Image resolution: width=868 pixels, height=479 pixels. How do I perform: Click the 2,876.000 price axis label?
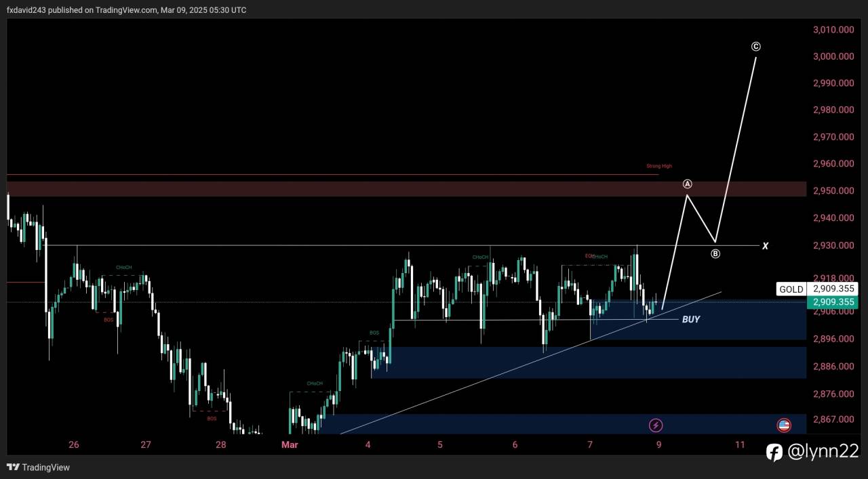click(833, 394)
